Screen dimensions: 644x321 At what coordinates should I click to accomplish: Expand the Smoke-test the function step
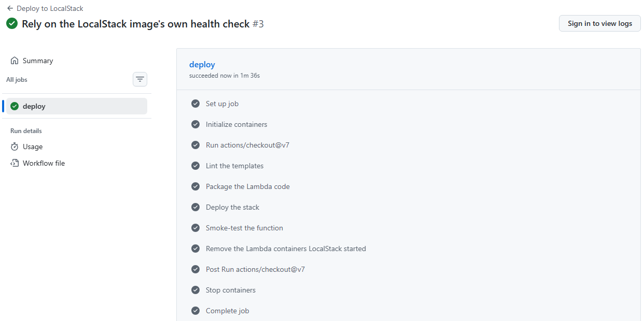tap(409, 228)
